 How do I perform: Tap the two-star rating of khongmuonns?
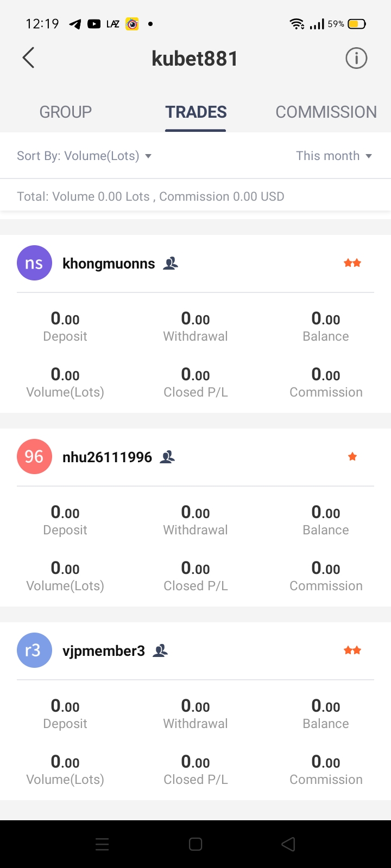click(x=352, y=263)
